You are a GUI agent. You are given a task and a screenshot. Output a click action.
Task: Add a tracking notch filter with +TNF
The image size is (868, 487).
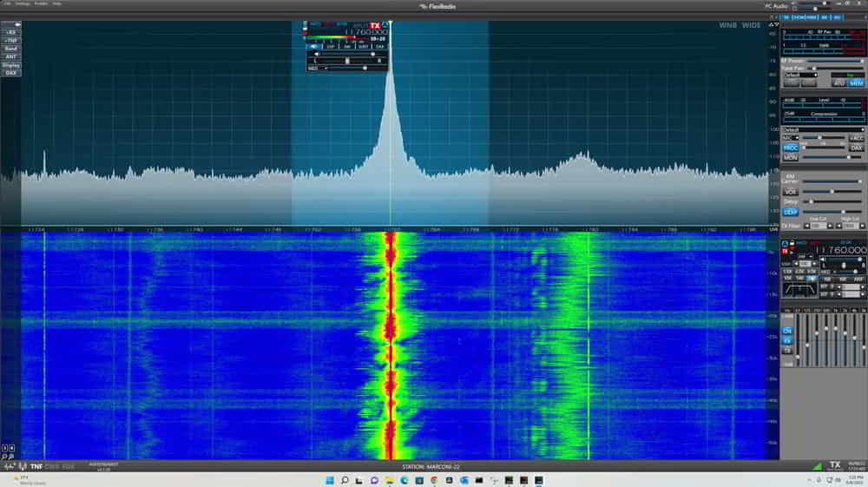click(x=10, y=41)
